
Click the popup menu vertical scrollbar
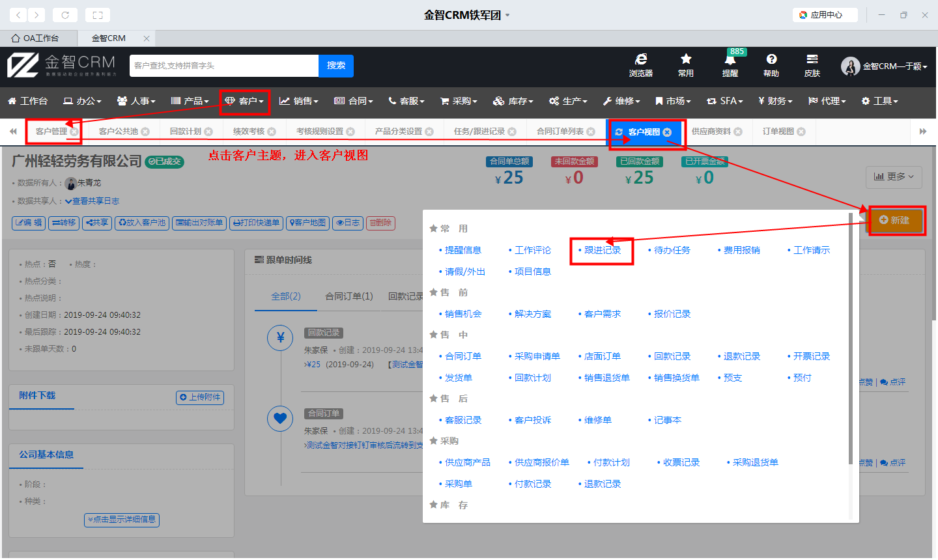(x=850, y=339)
